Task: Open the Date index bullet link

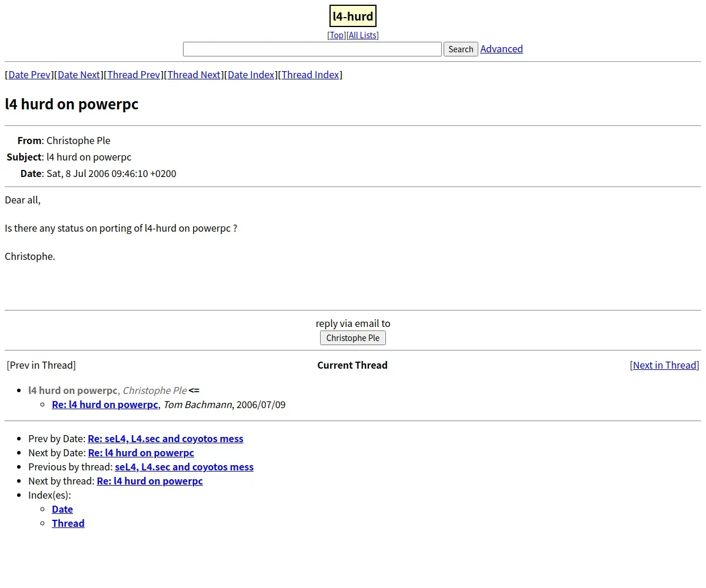Action: coord(62,509)
